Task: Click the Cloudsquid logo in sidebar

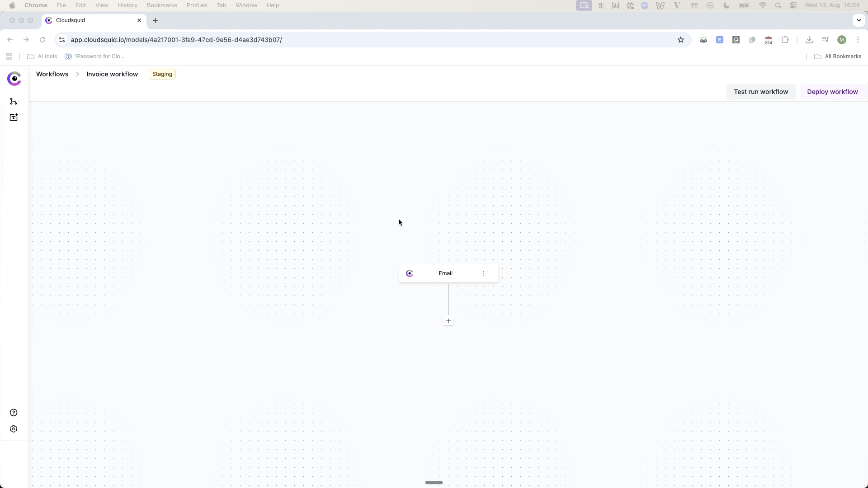Action: 14,79
